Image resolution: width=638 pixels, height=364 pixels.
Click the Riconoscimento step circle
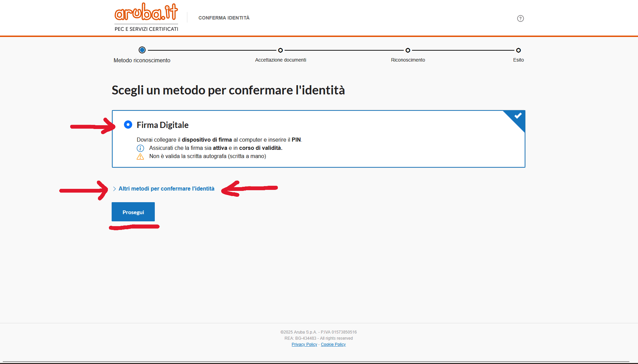[x=408, y=50]
